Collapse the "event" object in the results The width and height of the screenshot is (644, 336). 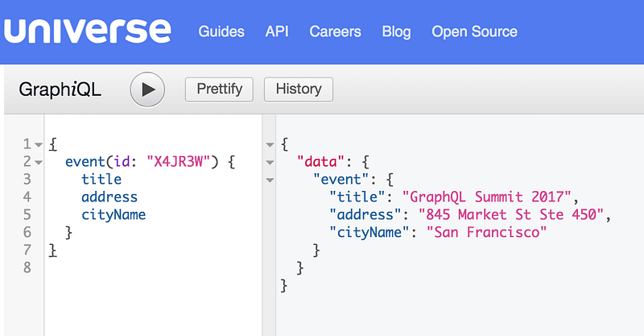tap(269, 180)
